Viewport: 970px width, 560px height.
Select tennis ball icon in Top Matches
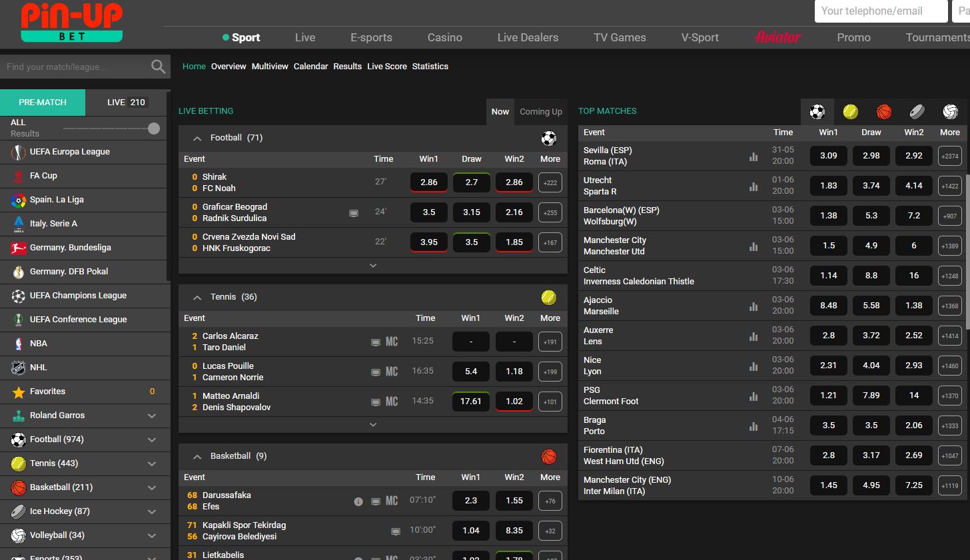click(850, 112)
